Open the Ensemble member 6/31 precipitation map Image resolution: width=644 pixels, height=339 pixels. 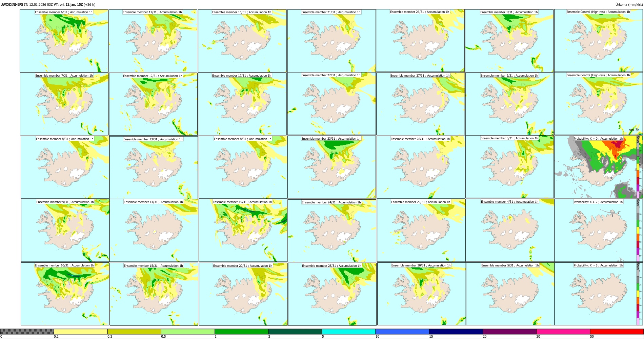tap(64, 41)
